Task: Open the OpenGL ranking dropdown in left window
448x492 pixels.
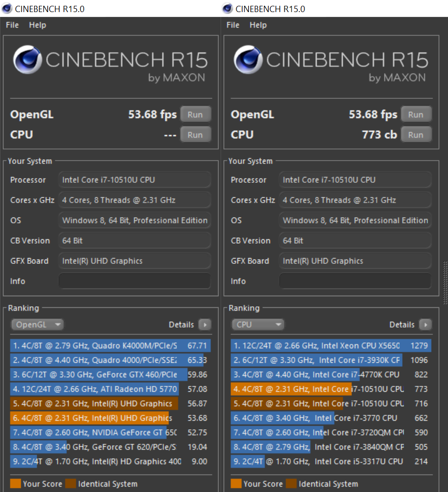Action: pos(37,325)
